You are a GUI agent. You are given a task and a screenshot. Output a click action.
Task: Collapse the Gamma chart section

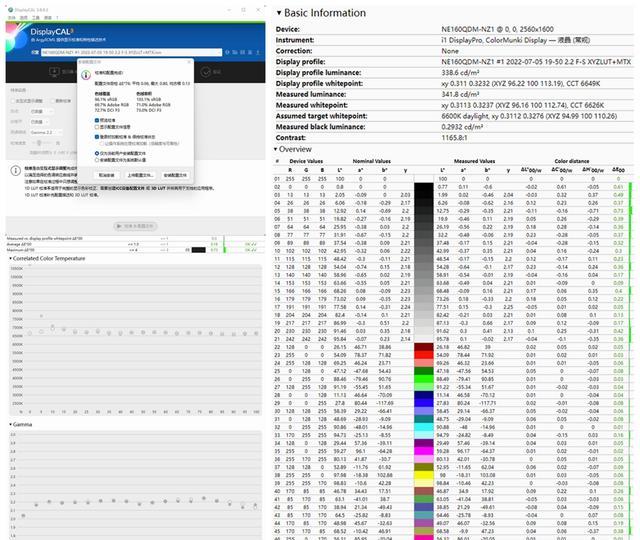[10, 424]
